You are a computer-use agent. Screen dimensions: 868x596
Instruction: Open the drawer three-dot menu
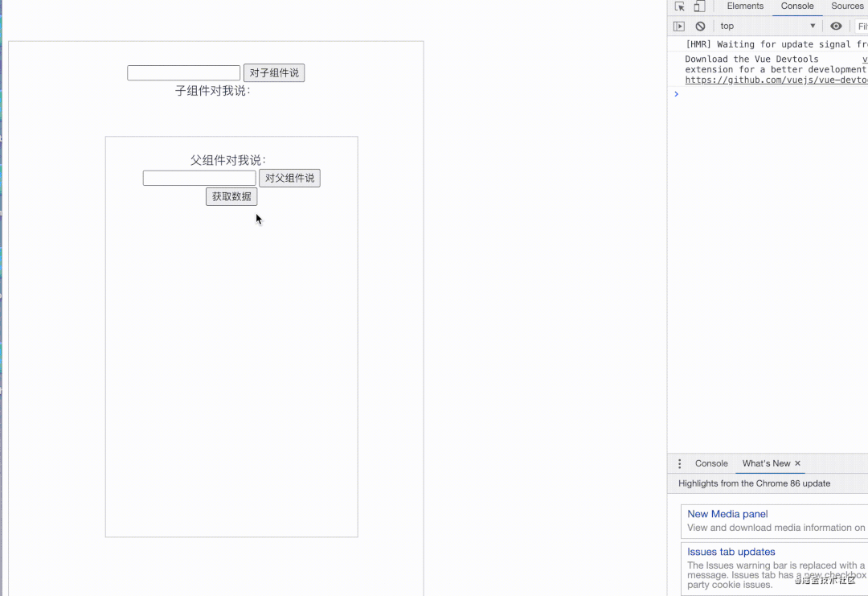679,464
